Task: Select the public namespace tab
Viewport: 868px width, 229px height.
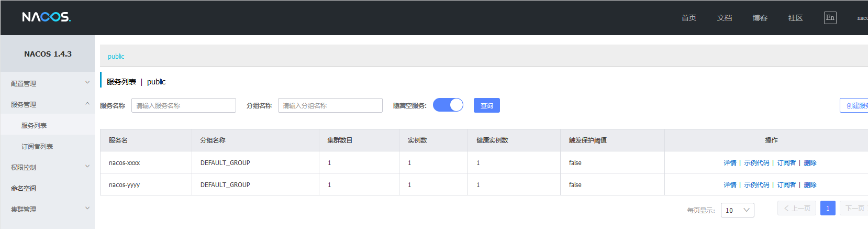Action: pyautogui.click(x=116, y=56)
